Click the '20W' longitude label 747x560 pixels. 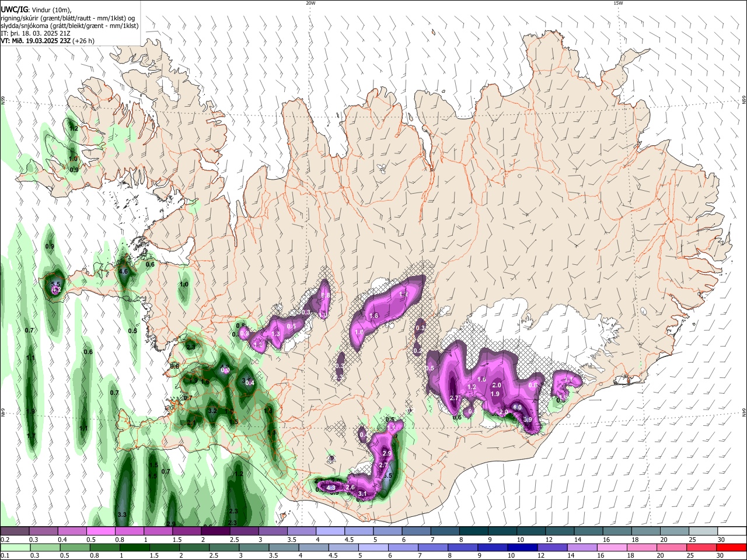pos(310,3)
